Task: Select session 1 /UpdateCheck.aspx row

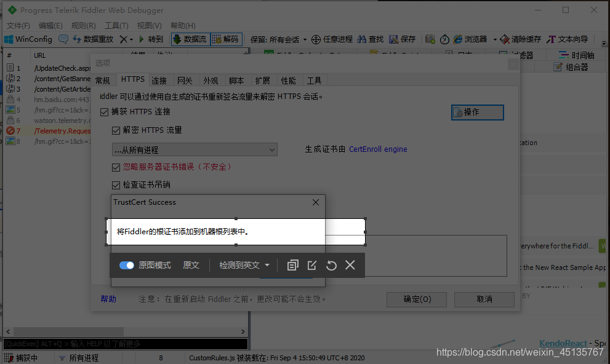Action: pyautogui.click(x=48, y=68)
